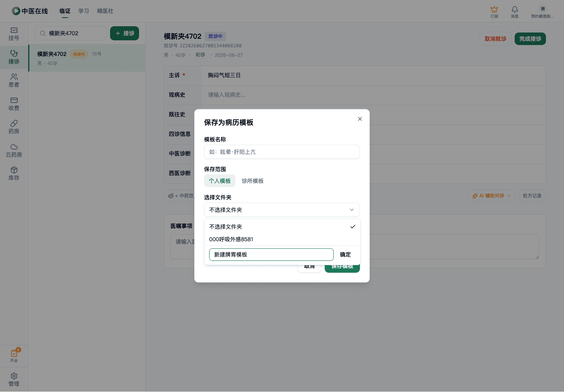The height and width of the screenshot is (392, 564).
Task: Click the 保存模板 button
Action: (x=342, y=267)
